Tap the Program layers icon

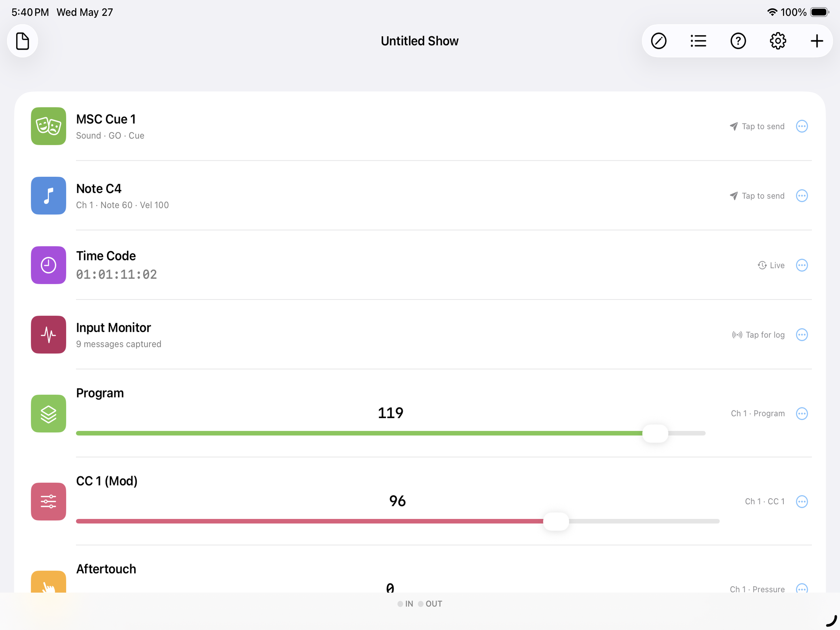48,413
